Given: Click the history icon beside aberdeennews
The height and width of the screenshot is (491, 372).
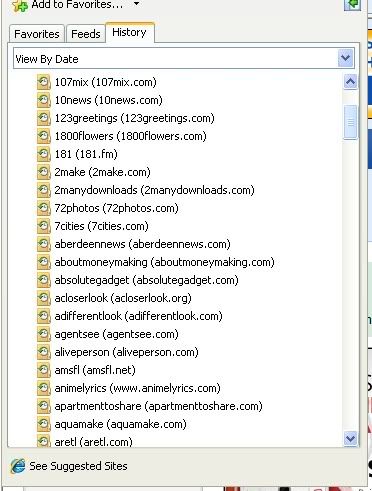Looking at the screenshot, I should coord(43,244).
